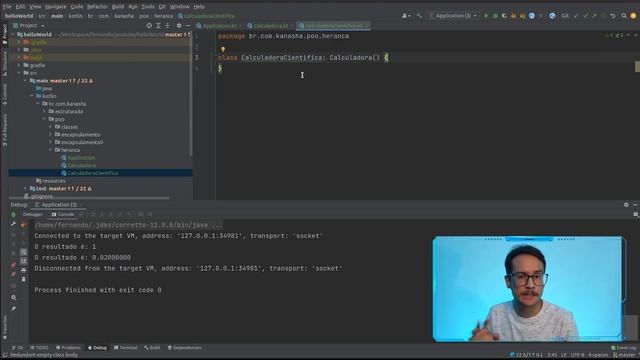Click the wrench icon in the debug side toolbar
640x360 pixels.
coord(13,224)
